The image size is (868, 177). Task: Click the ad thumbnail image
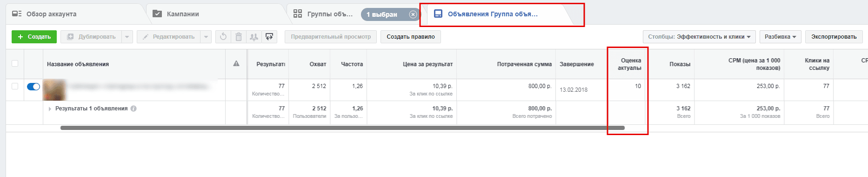pyautogui.click(x=54, y=90)
